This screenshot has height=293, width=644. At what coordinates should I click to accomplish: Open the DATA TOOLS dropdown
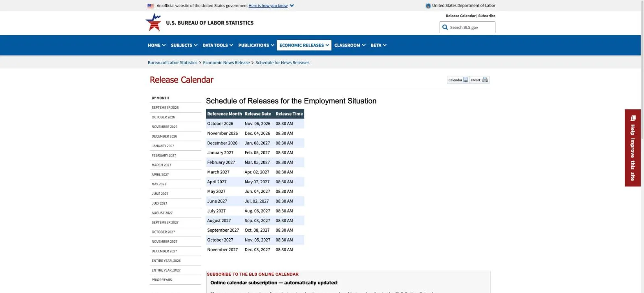[x=218, y=45]
